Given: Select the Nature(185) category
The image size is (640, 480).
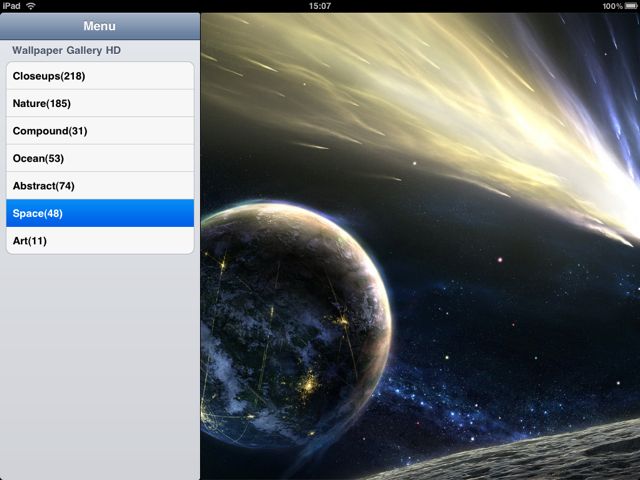Looking at the screenshot, I should tap(100, 103).
